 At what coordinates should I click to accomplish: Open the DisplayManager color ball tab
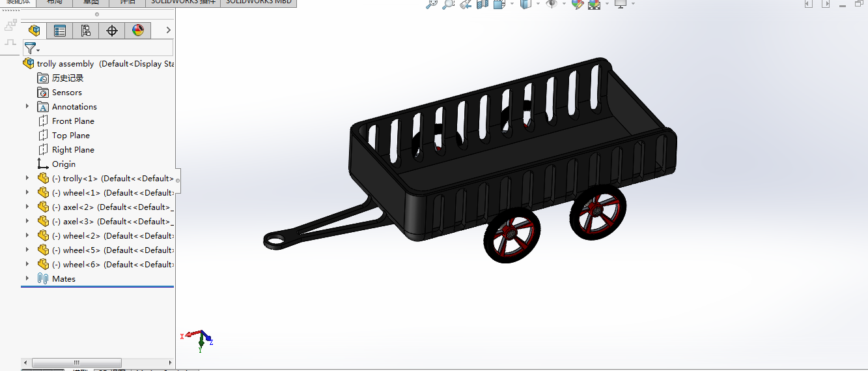(x=137, y=30)
